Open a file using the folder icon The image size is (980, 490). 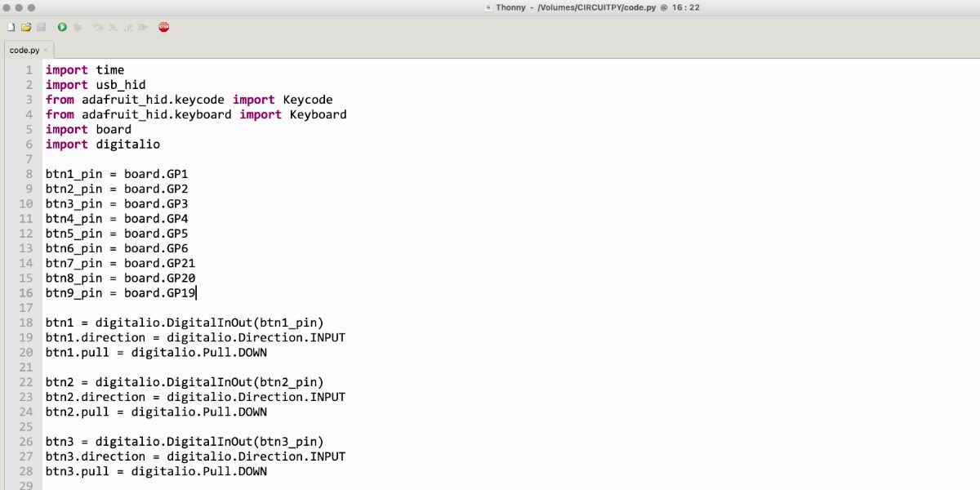click(x=26, y=27)
